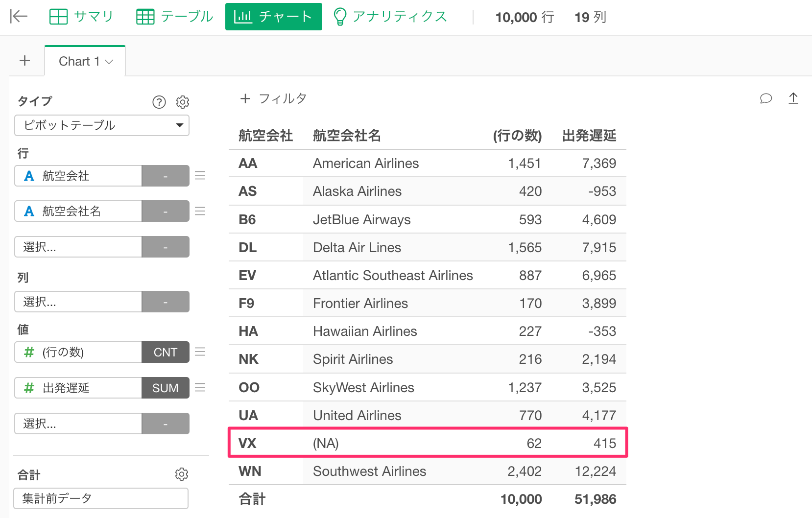This screenshot has height=518, width=812.
Task: Click the -353 delay value for Hawaiian
Action: click(x=602, y=331)
